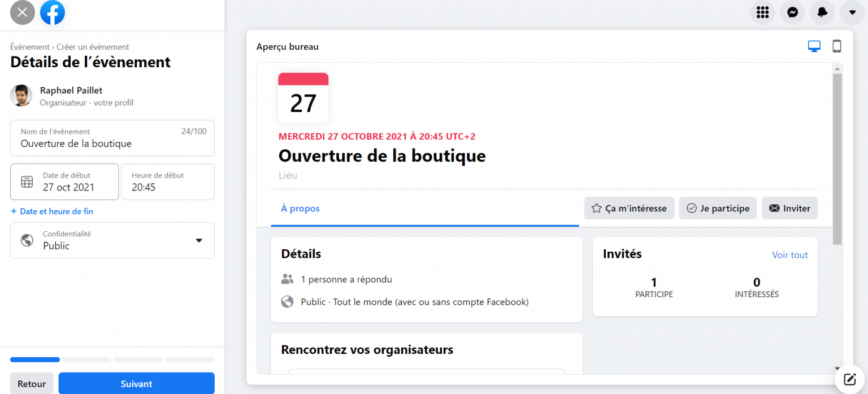Select the À propos tab

[x=300, y=208]
